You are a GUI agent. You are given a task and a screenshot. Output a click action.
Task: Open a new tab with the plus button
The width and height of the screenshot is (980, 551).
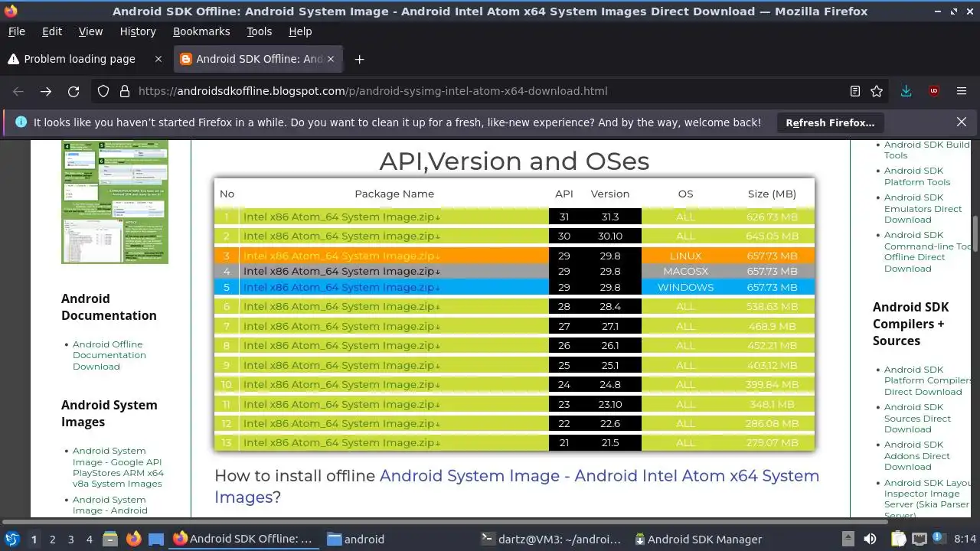(x=359, y=59)
